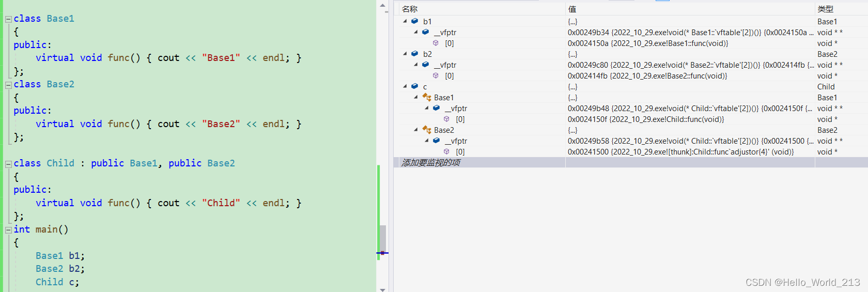This screenshot has width=868, height=292.
Task: Select value 0x0024150a Base1::func
Action: (x=648, y=43)
